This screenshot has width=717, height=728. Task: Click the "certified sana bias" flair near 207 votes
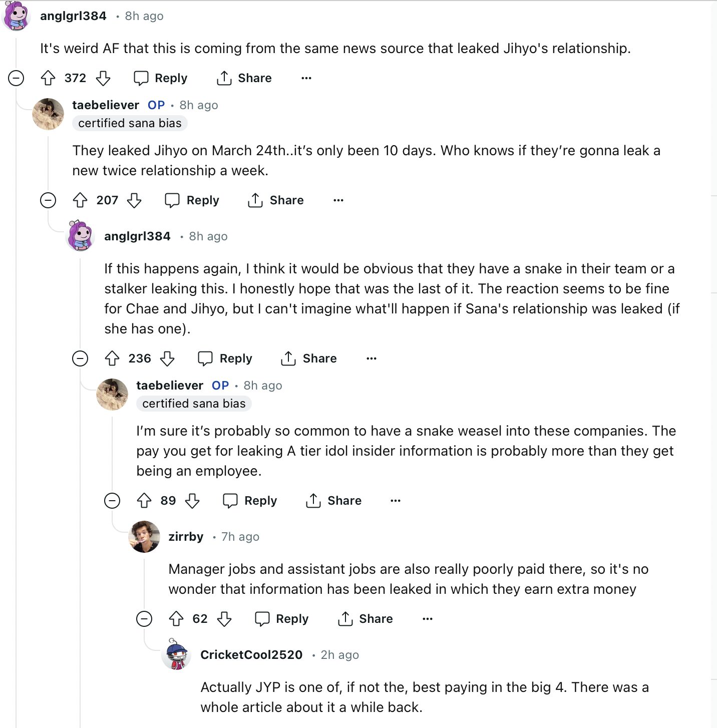pyautogui.click(x=130, y=123)
